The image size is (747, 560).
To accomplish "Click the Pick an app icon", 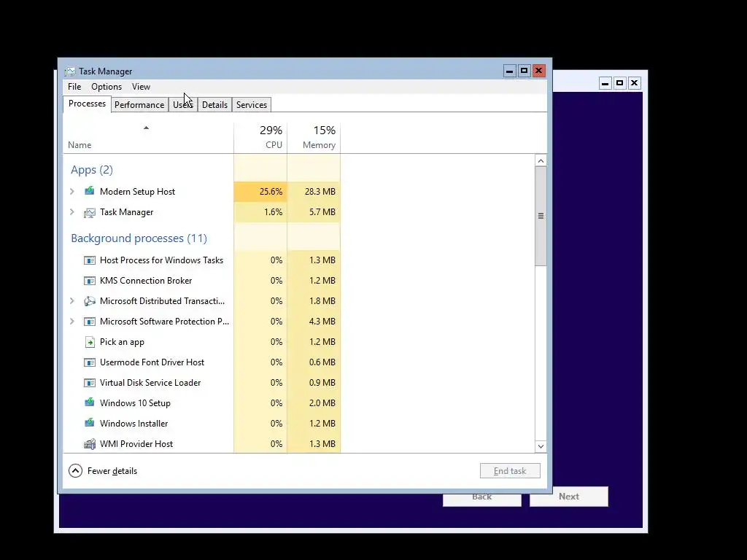I will [x=90, y=342].
